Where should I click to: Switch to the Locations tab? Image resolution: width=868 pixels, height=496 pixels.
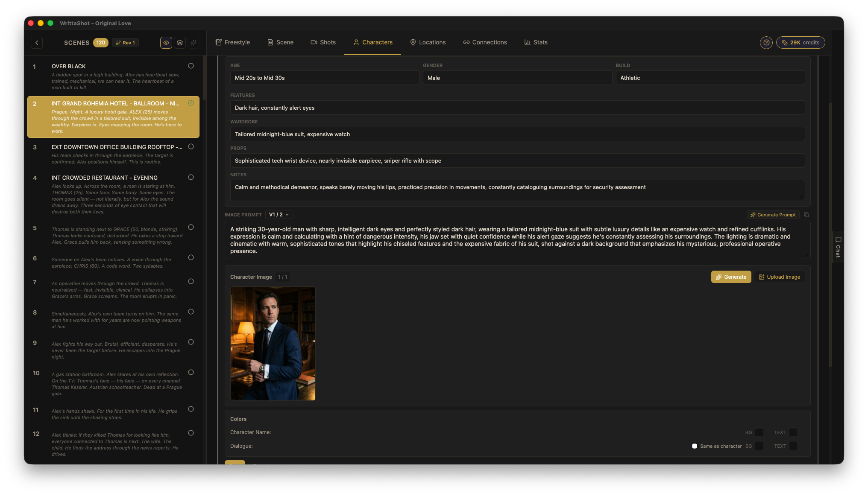428,42
